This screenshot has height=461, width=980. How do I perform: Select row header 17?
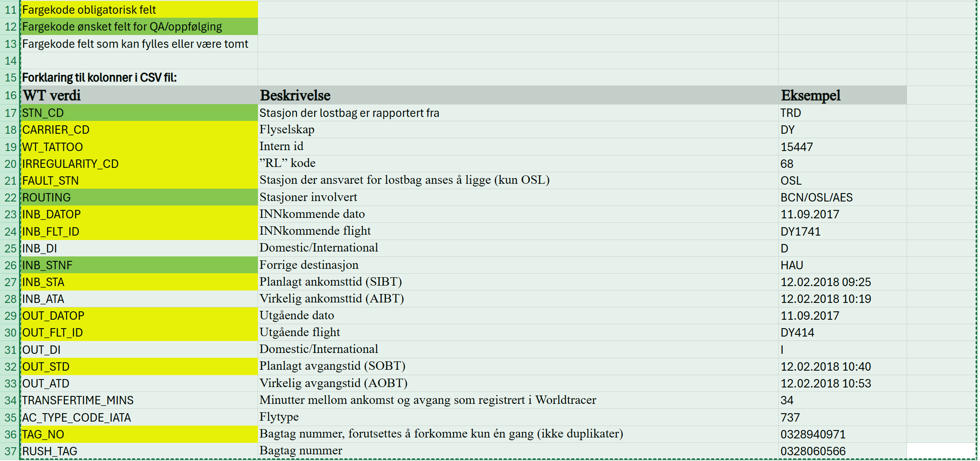(10, 113)
